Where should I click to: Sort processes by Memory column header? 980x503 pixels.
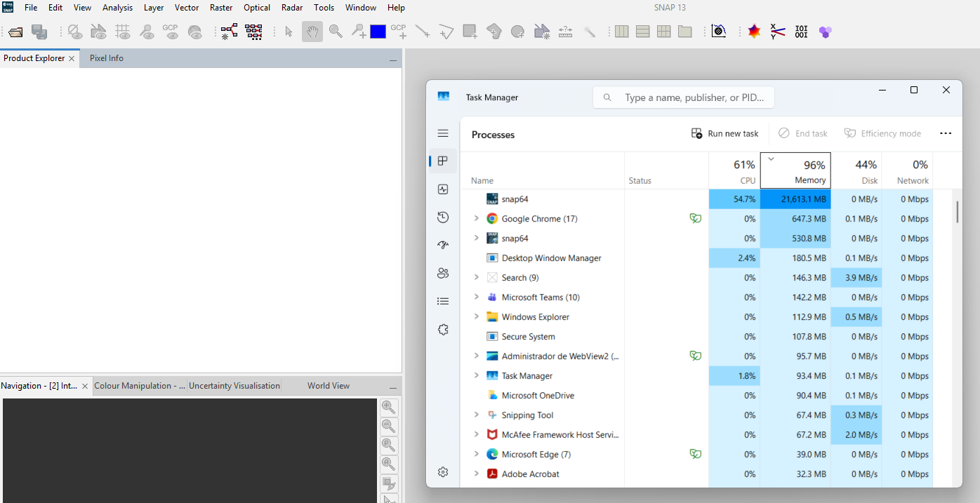(795, 171)
